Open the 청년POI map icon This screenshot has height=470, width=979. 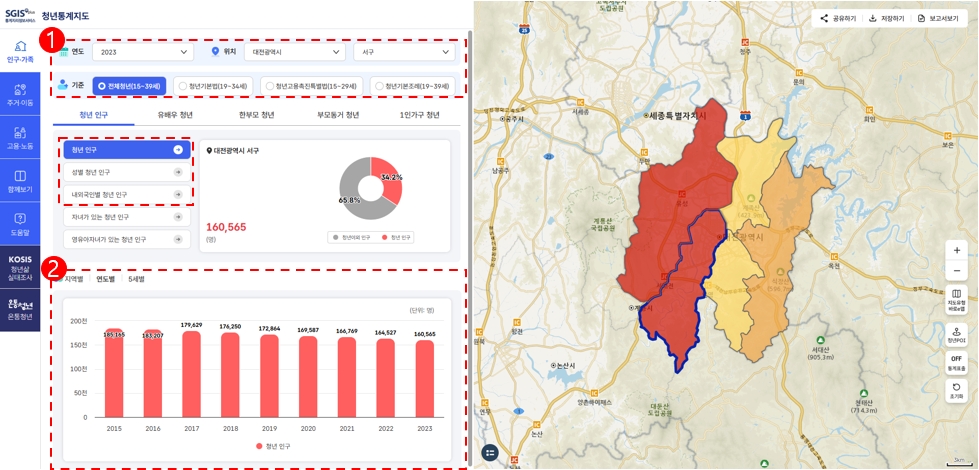pyautogui.click(x=956, y=333)
